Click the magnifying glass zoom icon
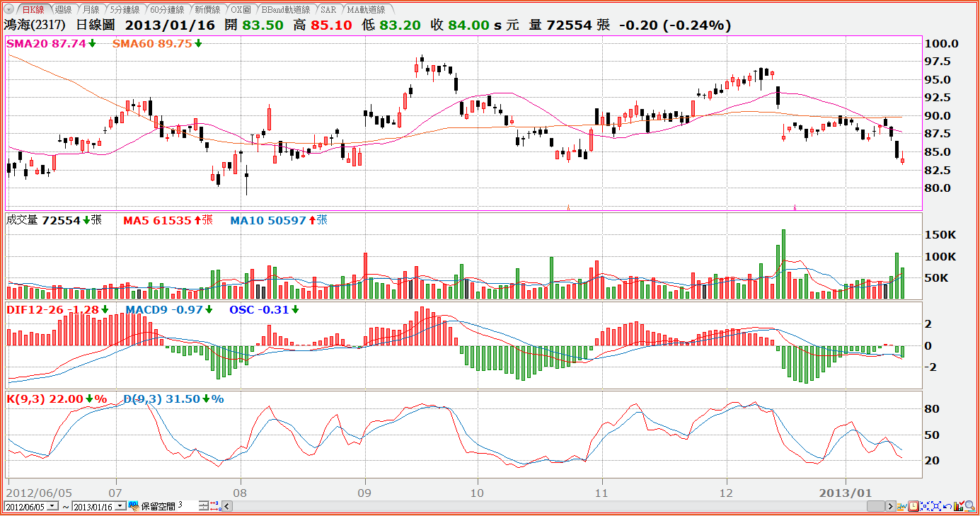Screen dimensions: 980x516 tap(970, 506)
